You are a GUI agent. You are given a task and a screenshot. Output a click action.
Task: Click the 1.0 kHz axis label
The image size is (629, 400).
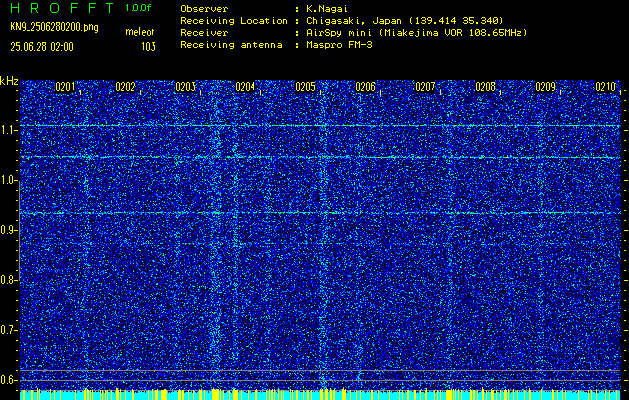pyautogui.click(x=8, y=181)
